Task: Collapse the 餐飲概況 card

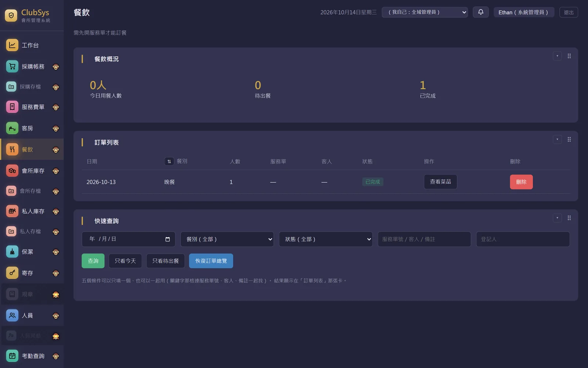Action: click(x=557, y=56)
